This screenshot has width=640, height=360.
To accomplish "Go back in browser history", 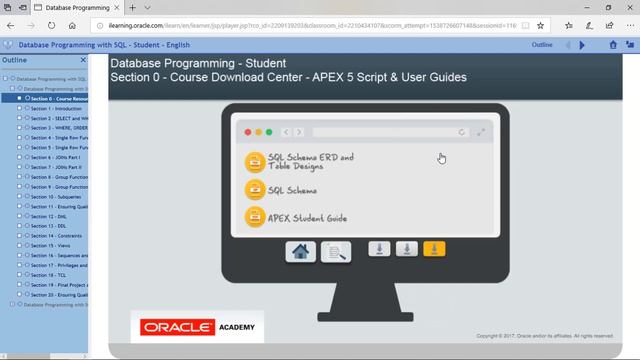I will pyautogui.click(x=11, y=25).
